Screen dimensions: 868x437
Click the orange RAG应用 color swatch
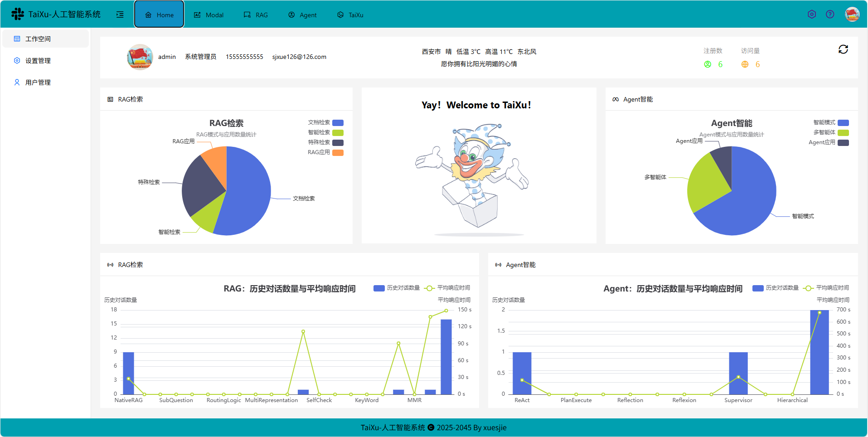(x=338, y=152)
